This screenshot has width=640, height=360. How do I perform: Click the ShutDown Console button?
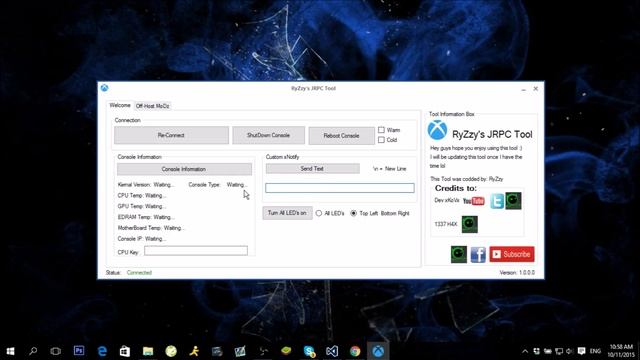pyautogui.click(x=269, y=135)
